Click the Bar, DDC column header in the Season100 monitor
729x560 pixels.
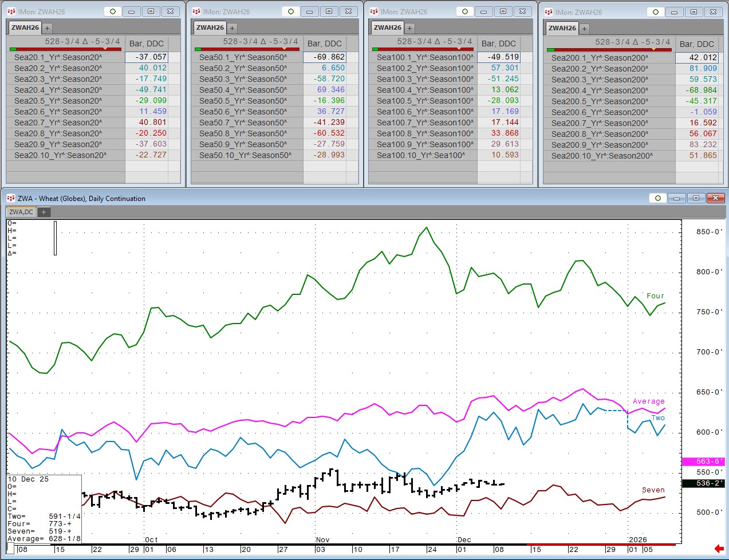pyautogui.click(x=498, y=44)
